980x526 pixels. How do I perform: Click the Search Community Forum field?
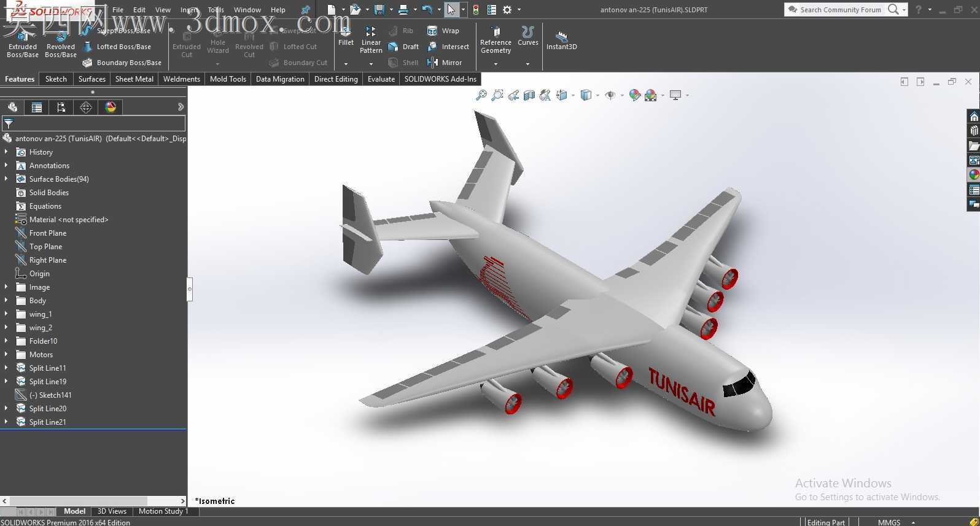(x=841, y=10)
